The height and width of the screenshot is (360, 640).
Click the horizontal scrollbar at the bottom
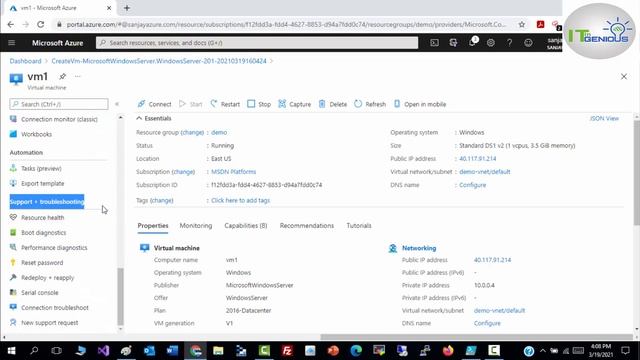476,337
